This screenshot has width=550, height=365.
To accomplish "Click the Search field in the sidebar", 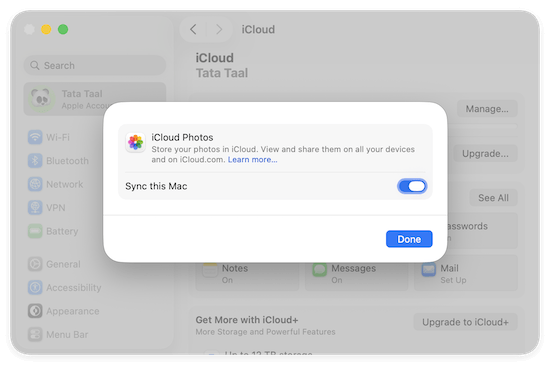I will 95,66.
